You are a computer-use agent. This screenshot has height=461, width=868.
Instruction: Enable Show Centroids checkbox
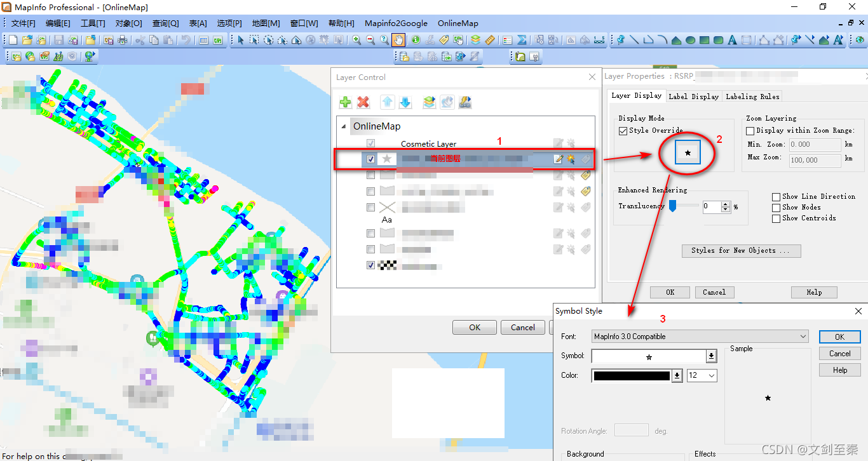pos(776,218)
